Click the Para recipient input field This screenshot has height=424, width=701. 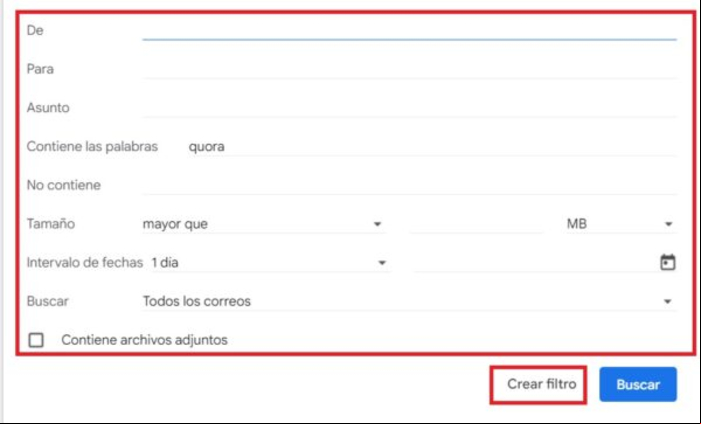point(409,69)
